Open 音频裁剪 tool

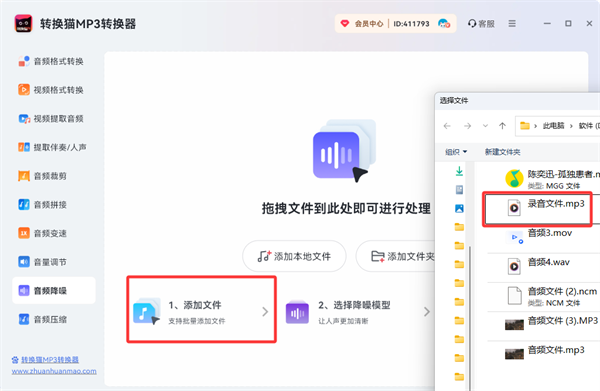(x=43, y=176)
